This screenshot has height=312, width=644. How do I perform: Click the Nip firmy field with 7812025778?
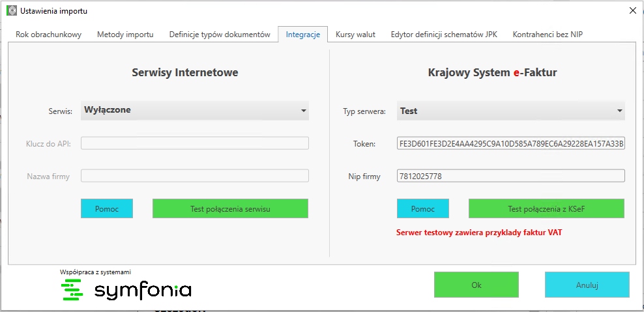point(511,176)
